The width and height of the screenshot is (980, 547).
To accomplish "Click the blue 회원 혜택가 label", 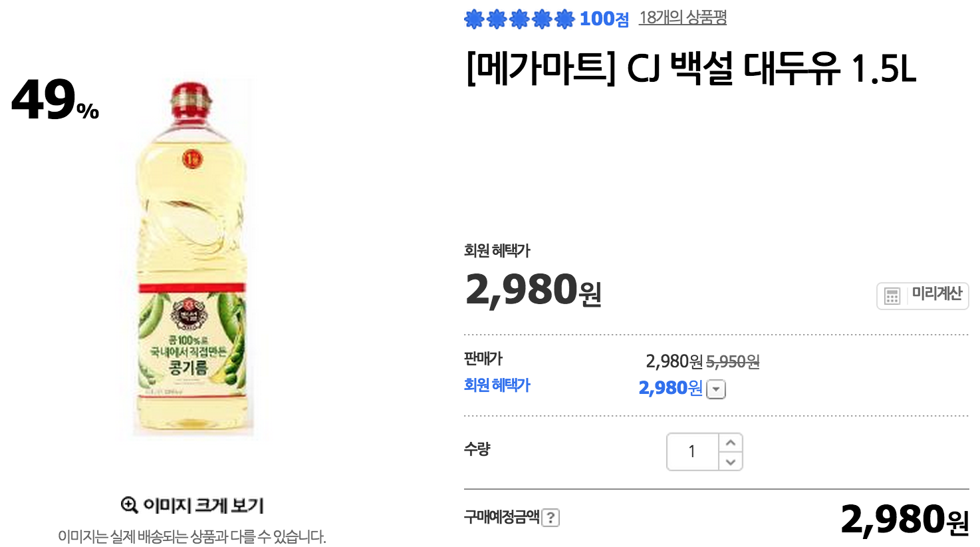I will click(x=497, y=385).
